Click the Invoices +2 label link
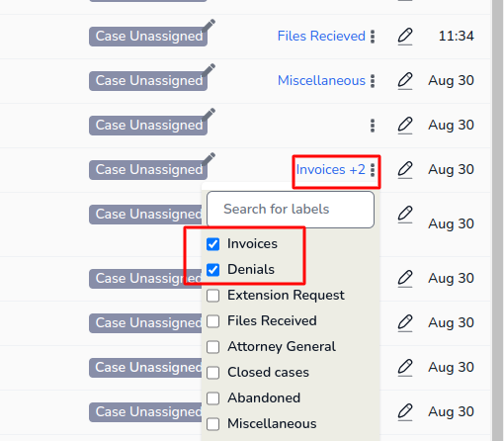This screenshot has width=504, height=441. point(330,169)
